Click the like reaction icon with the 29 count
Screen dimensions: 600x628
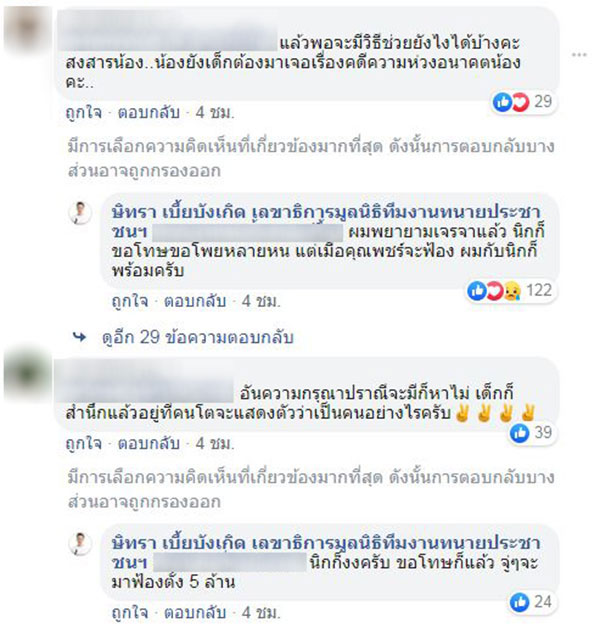coord(502,102)
